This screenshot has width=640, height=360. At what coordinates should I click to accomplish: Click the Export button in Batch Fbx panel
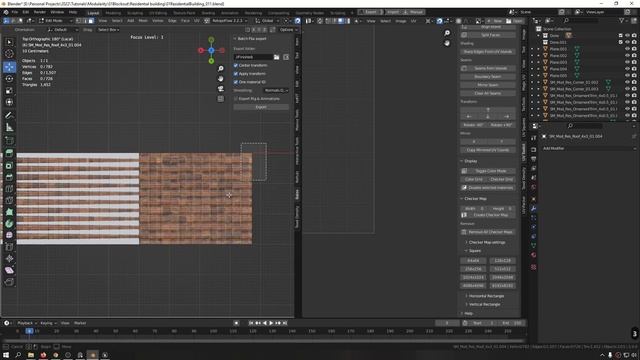[x=261, y=107]
